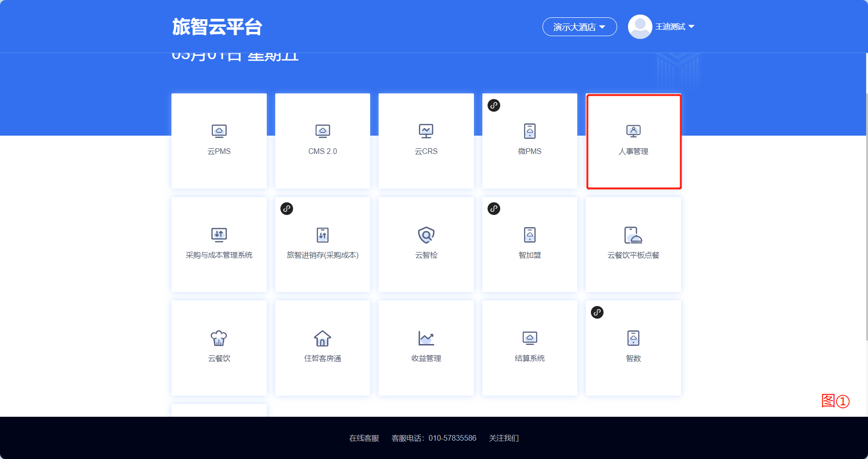
Task: Click mini-program badge on 旅智进销存 card
Action: click(x=287, y=208)
